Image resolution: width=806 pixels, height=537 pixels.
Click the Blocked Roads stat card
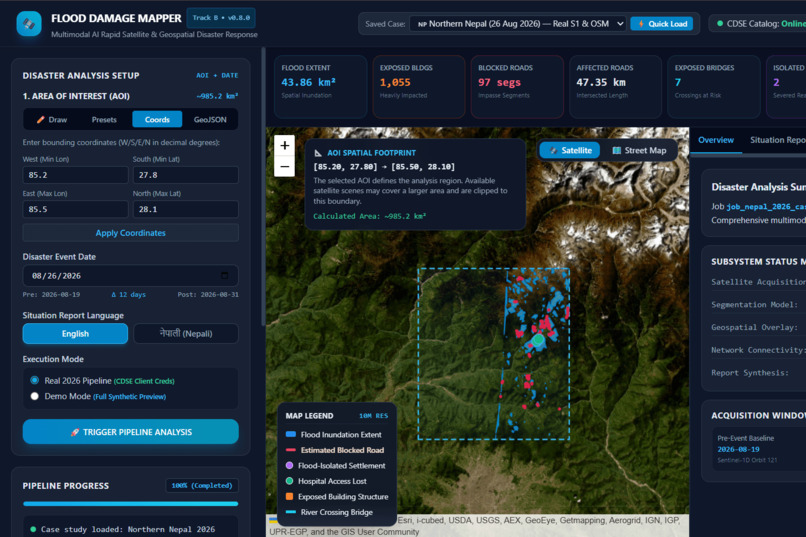517,87
